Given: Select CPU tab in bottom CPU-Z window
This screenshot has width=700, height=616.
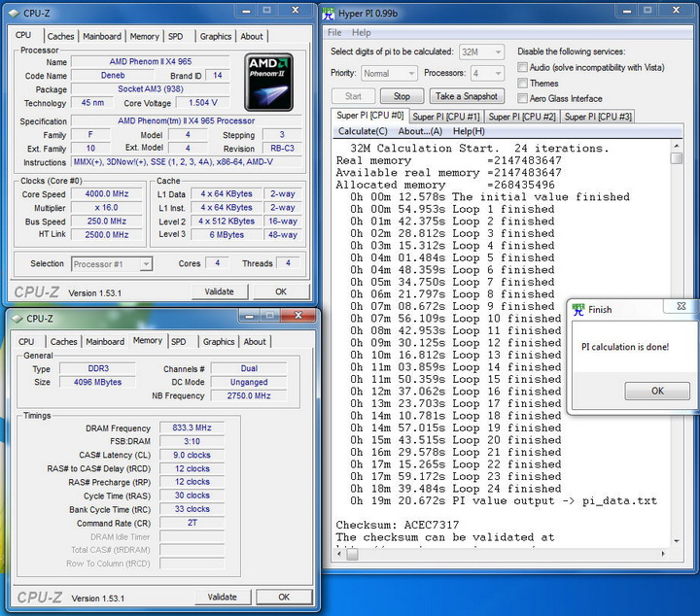Looking at the screenshot, I should coord(26,342).
